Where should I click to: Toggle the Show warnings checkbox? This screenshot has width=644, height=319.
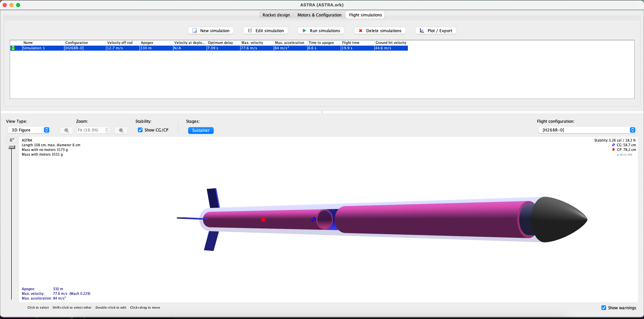tap(604, 308)
